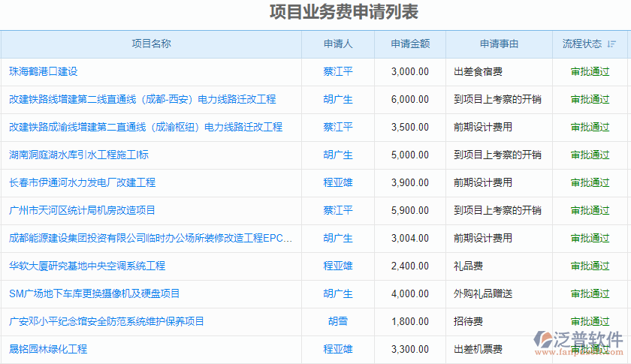Click 审批通过 status in 3,004.00 row

click(590, 238)
